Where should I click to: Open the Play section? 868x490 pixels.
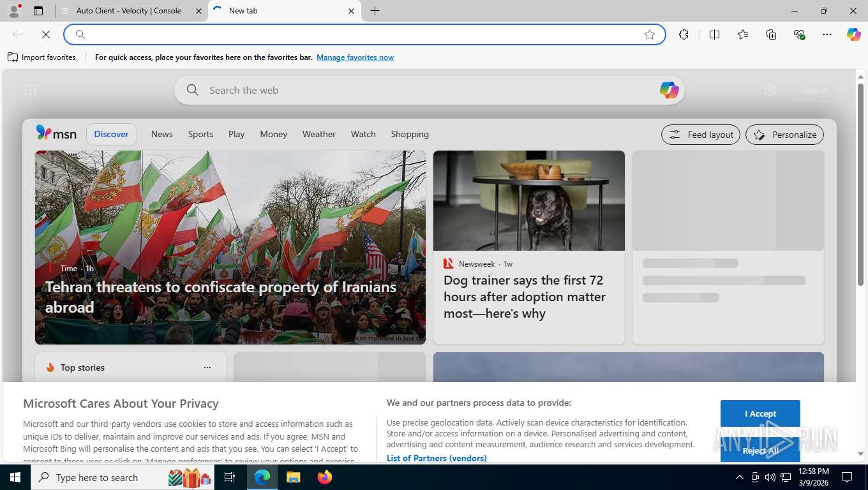(x=237, y=134)
